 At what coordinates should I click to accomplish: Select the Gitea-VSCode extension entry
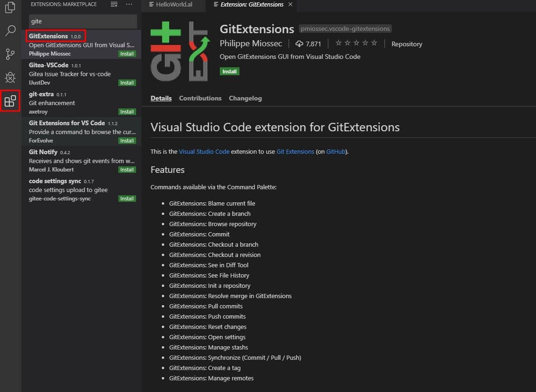81,73
